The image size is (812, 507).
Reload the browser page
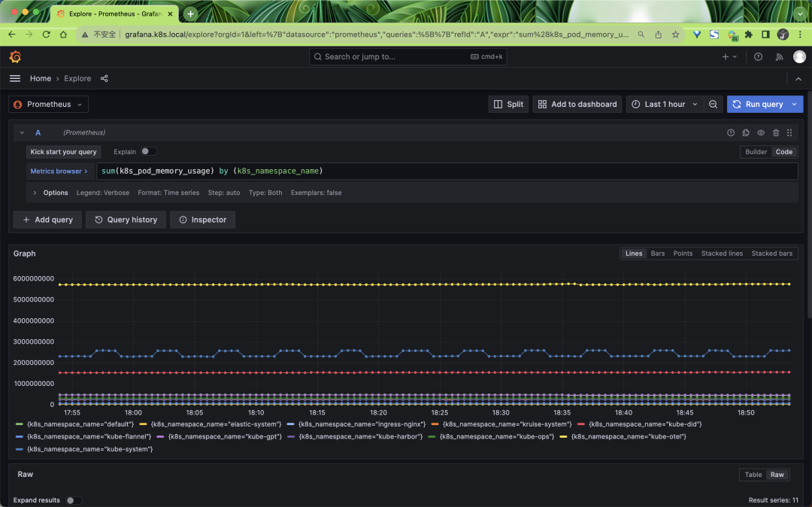(x=46, y=34)
